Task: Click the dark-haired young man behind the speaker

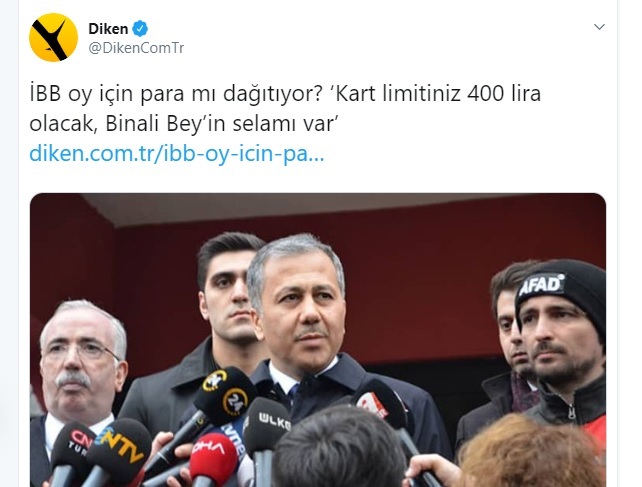Action: [228, 289]
